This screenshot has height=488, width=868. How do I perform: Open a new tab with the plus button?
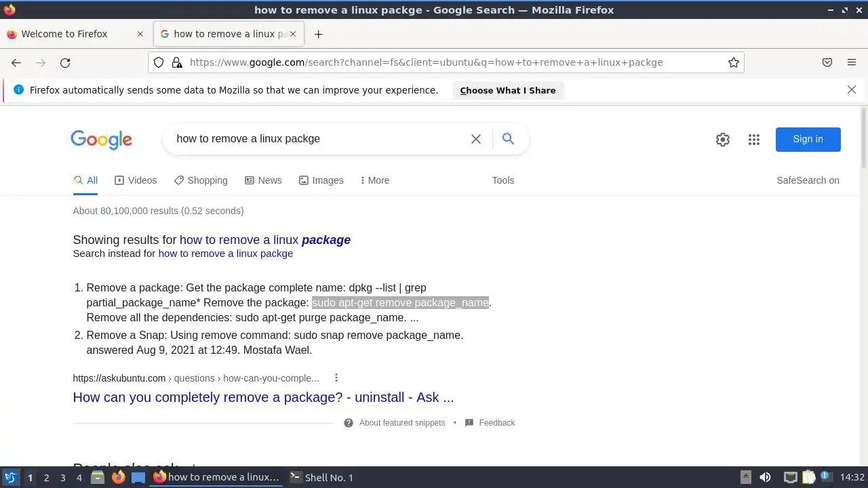point(318,34)
